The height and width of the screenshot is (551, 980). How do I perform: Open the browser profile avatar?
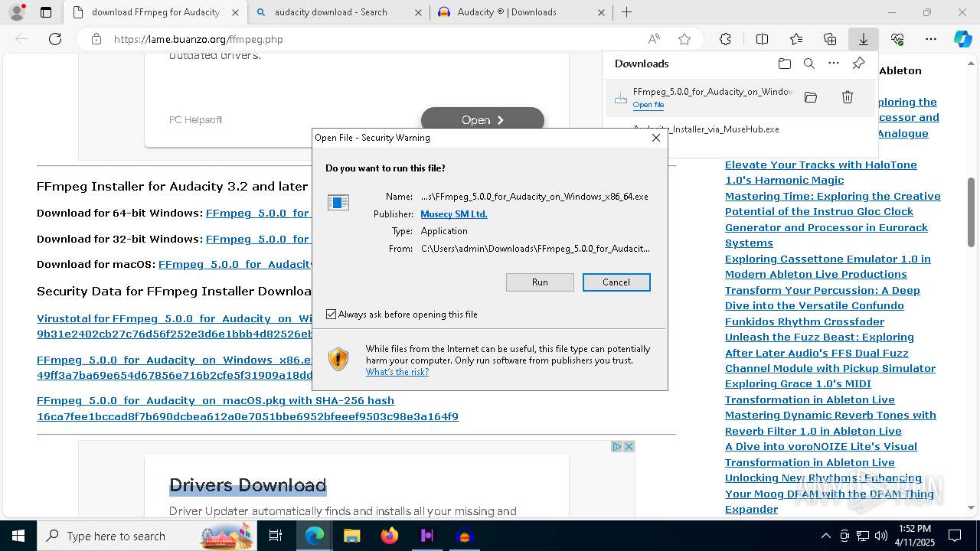click(17, 12)
